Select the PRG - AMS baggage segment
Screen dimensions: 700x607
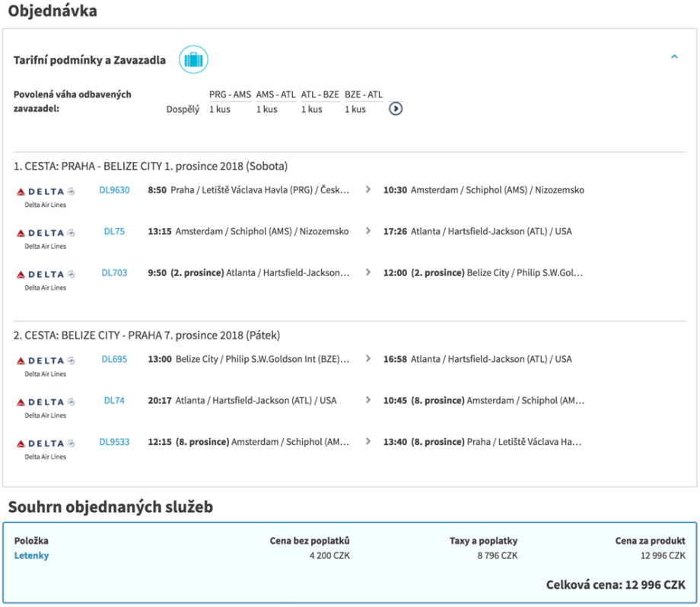(x=230, y=95)
